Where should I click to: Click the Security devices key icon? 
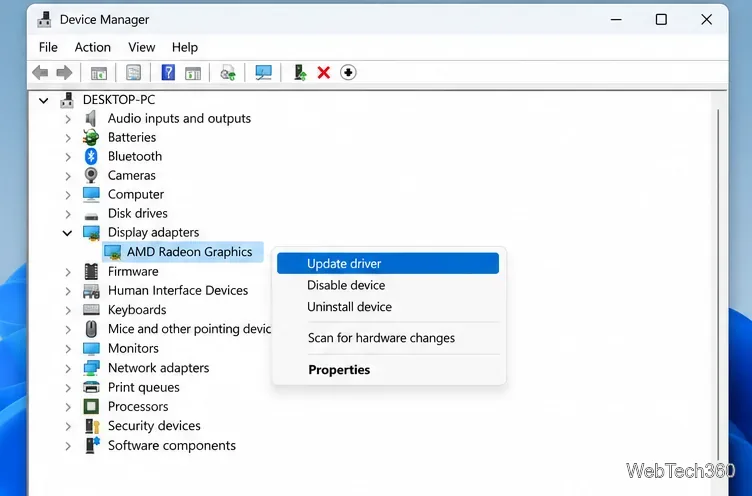[92, 426]
